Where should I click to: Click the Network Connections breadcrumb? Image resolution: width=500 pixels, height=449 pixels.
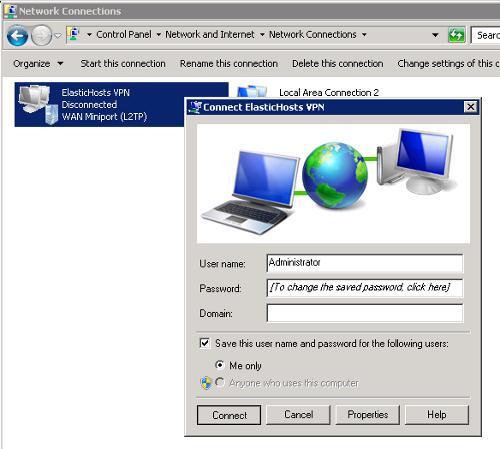[313, 34]
